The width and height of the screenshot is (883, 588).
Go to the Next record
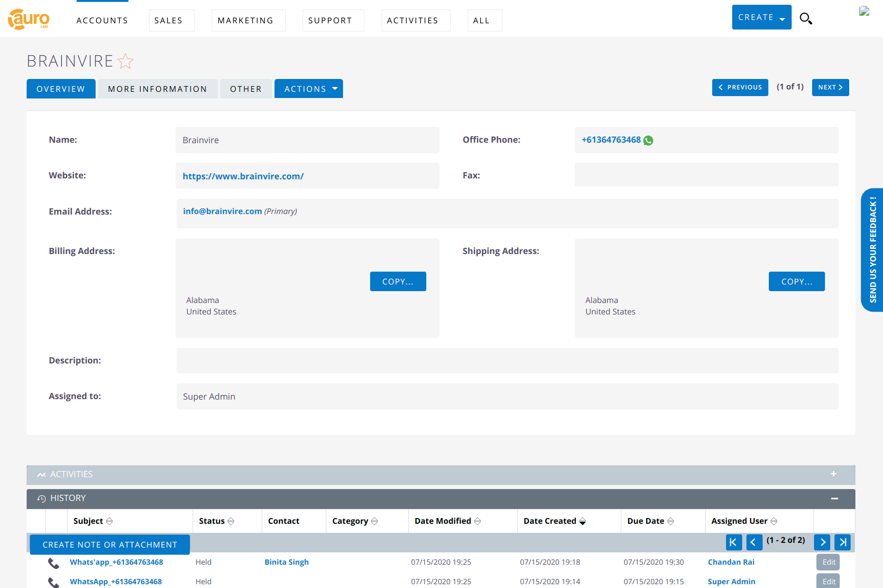(831, 88)
